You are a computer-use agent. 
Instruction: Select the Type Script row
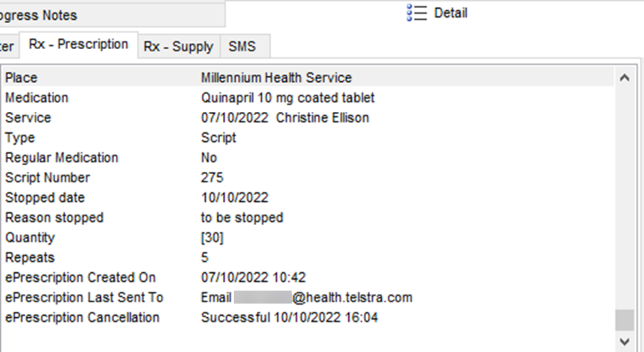[309, 138]
